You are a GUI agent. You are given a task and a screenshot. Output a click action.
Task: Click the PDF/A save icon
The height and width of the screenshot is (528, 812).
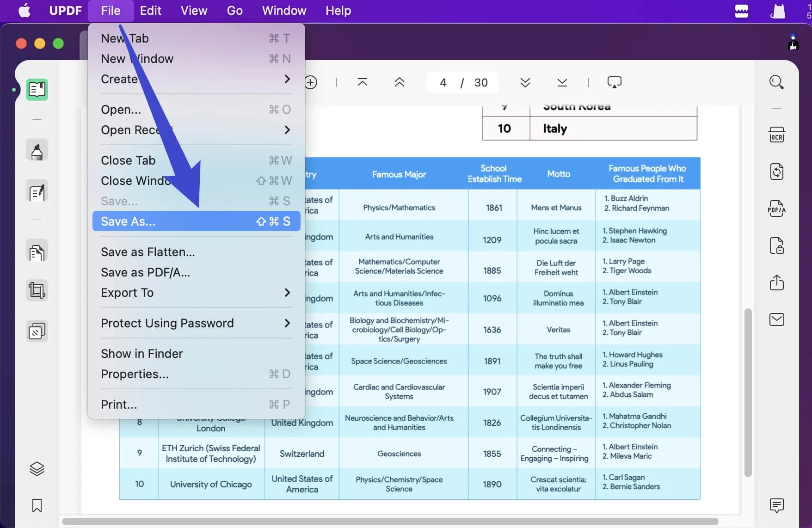click(776, 209)
